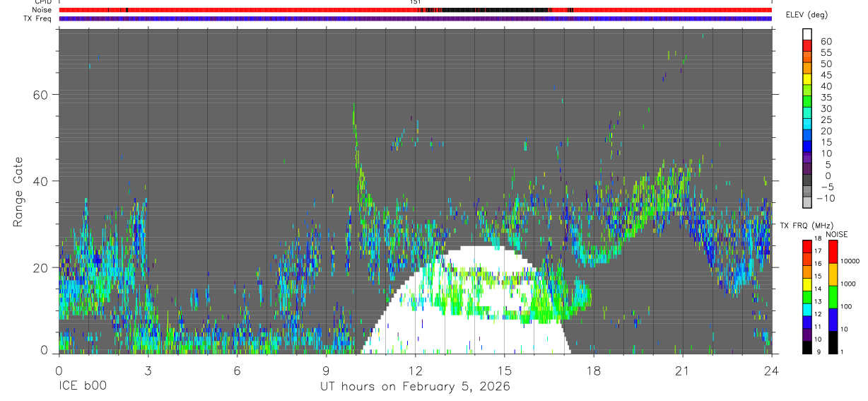Click the 'Noise' row label at top left
Image resolution: width=868 pixels, height=401 pixels.
point(42,11)
